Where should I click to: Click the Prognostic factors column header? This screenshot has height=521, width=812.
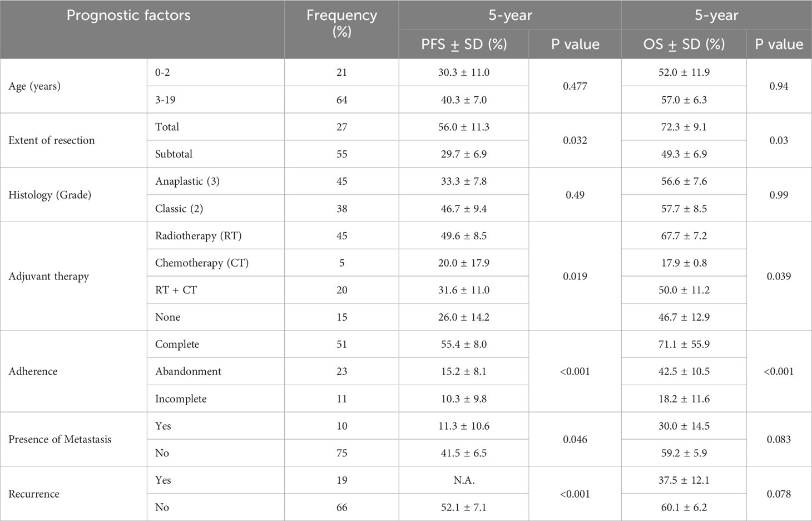[128, 15]
